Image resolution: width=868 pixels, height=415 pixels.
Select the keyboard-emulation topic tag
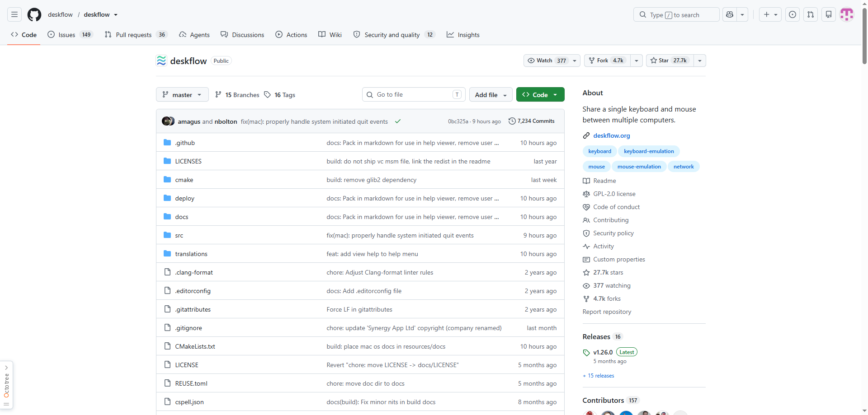tap(649, 151)
